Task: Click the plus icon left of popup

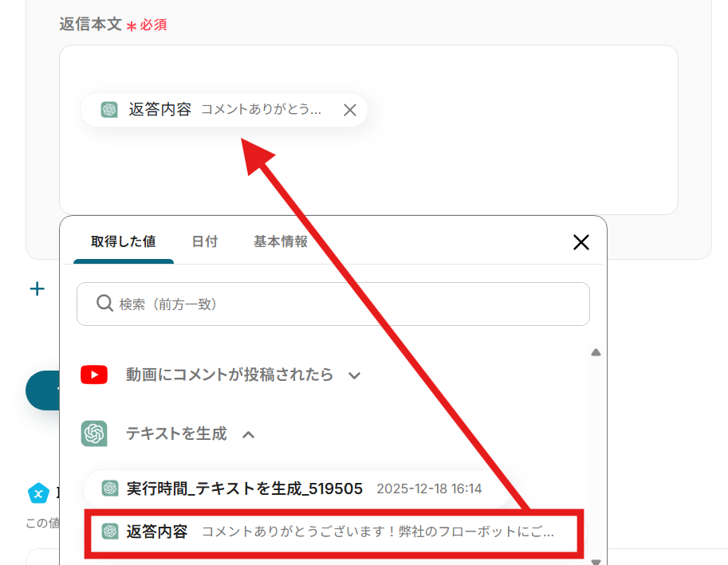Action: 37,289
